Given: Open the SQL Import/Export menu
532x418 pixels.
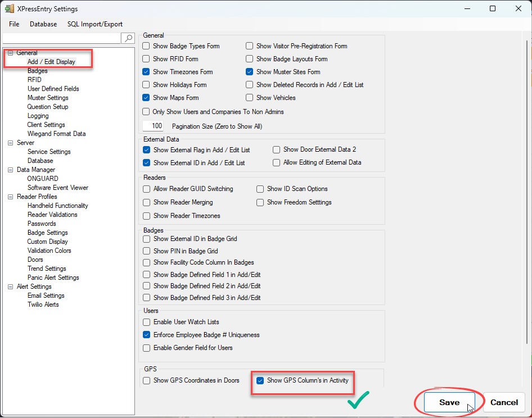Looking at the screenshot, I should click(x=94, y=24).
